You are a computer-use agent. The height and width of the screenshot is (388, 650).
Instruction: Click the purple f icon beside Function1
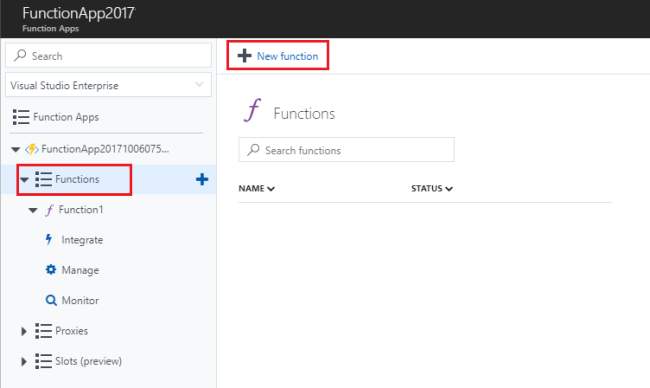pyautogui.click(x=49, y=210)
